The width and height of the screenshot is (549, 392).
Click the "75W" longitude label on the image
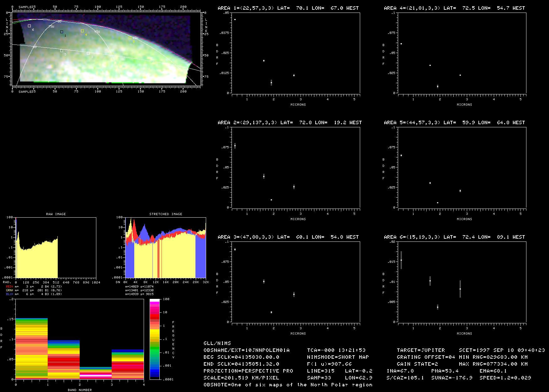point(51,27)
